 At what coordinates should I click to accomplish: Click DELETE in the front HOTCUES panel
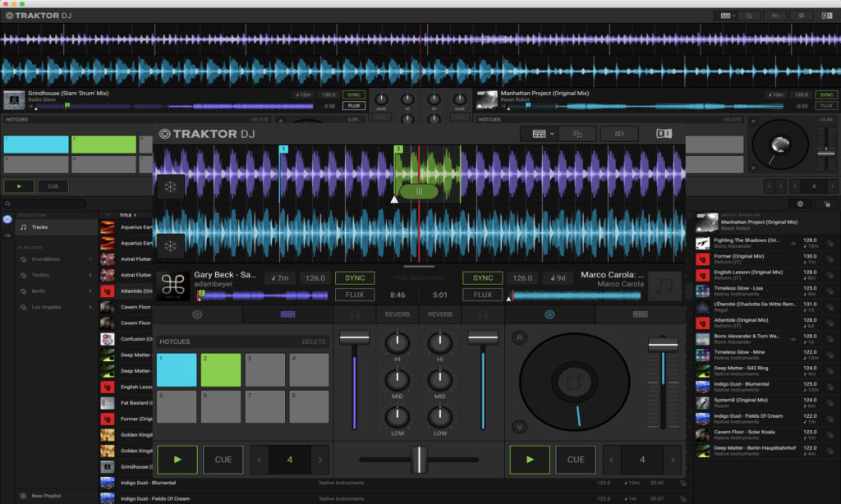(x=314, y=341)
